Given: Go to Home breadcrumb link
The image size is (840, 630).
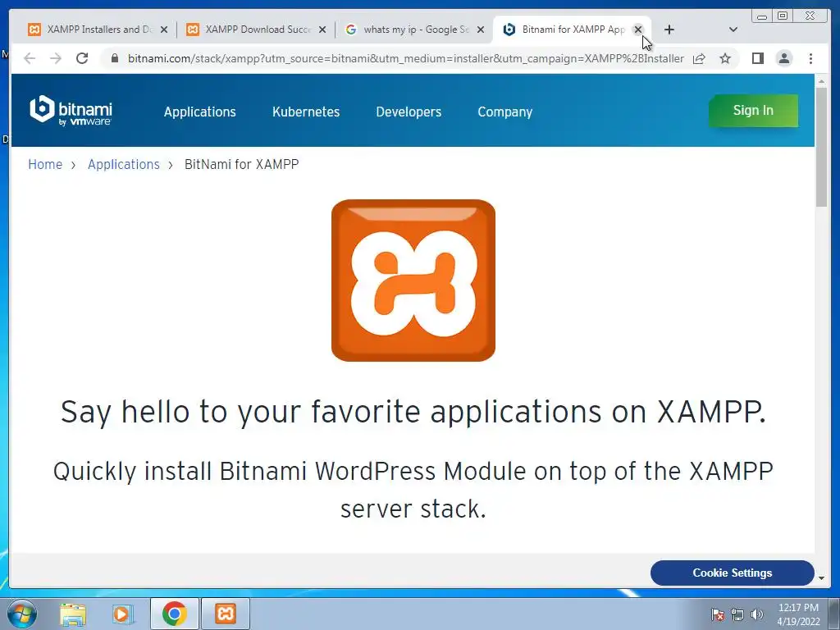Looking at the screenshot, I should coord(45,164).
